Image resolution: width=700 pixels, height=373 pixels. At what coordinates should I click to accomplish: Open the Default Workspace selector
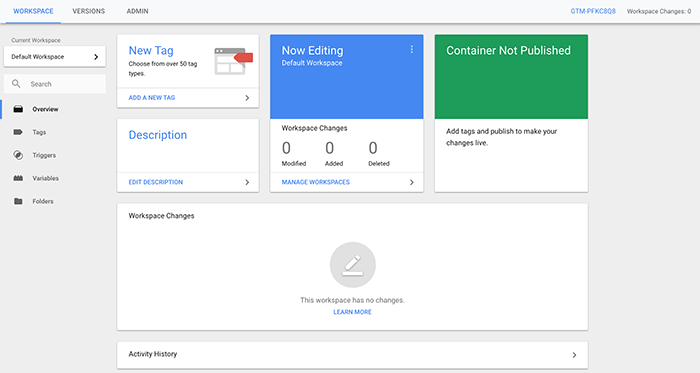[x=54, y=57]
